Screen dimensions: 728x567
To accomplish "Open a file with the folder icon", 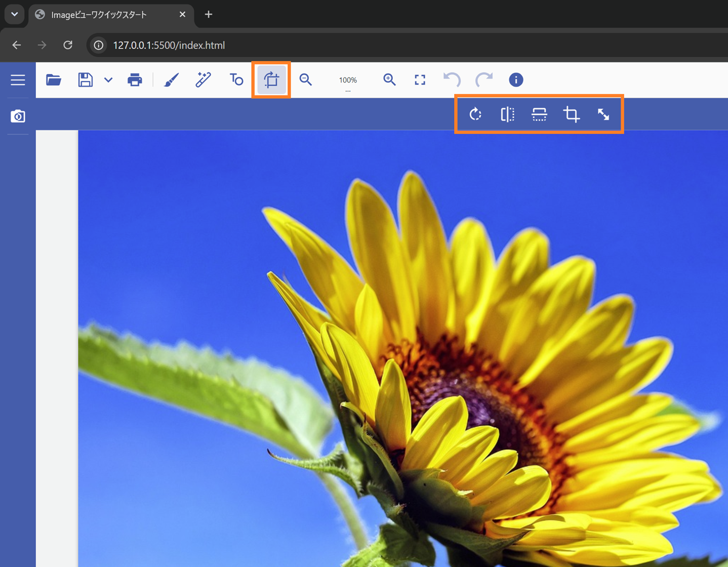I will (54, 79).
